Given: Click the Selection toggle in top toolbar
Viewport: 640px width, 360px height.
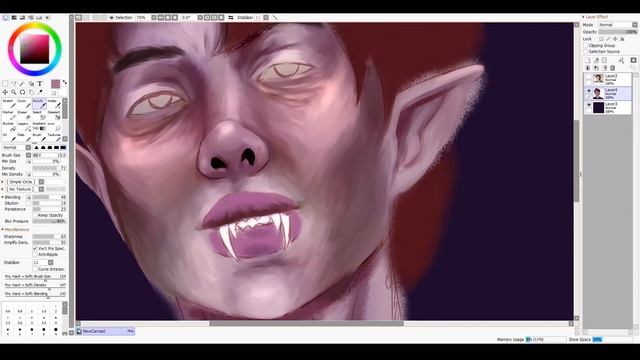Looking at the screenshot, I should click(x=121, y=18).
